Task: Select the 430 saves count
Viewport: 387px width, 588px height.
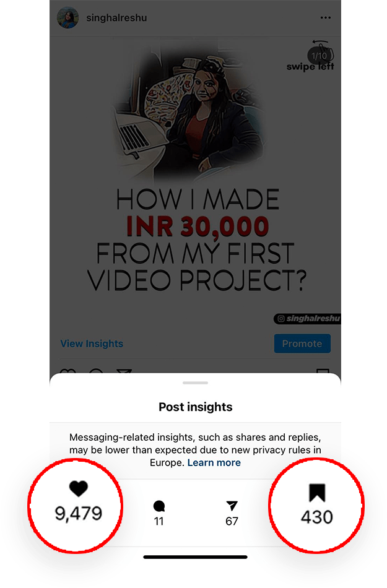Action: coord(317,517)
